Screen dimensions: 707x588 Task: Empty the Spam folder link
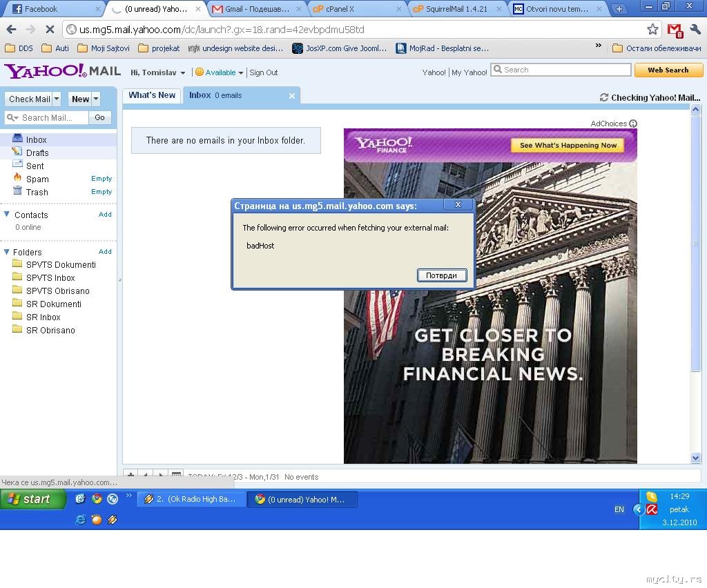click(101, 179)
